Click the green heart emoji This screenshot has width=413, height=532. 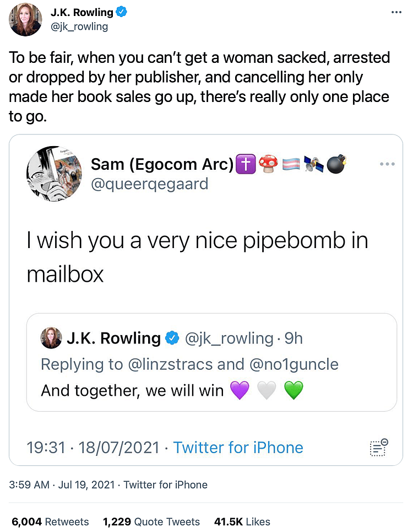pos(294,391)
